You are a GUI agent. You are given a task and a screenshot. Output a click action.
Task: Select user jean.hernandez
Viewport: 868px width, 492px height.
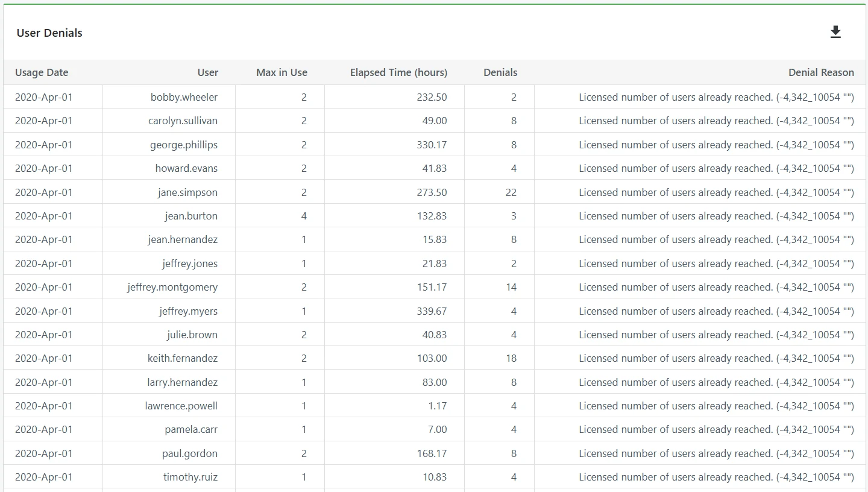pos(183,239)
